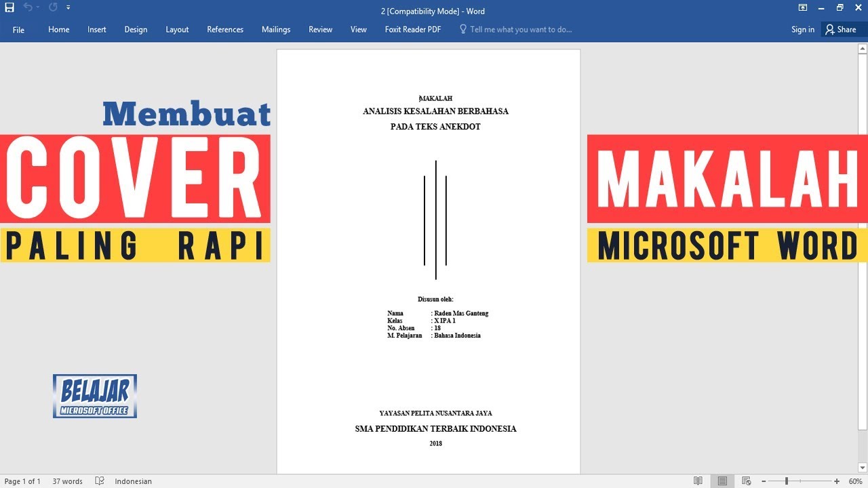The image size is (868, 488).
Task: Click the Bahasa Indonesia subject value
Action: tap(457, 335)
